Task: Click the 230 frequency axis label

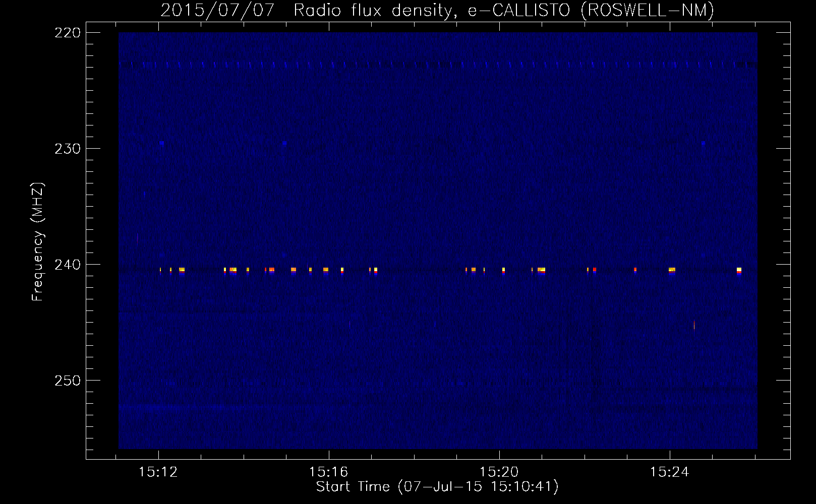Action: point(67,149)
